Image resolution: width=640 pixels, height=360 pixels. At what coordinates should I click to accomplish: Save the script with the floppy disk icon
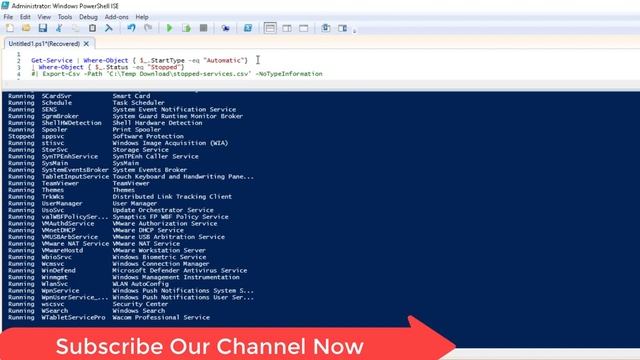click(43, 28)
